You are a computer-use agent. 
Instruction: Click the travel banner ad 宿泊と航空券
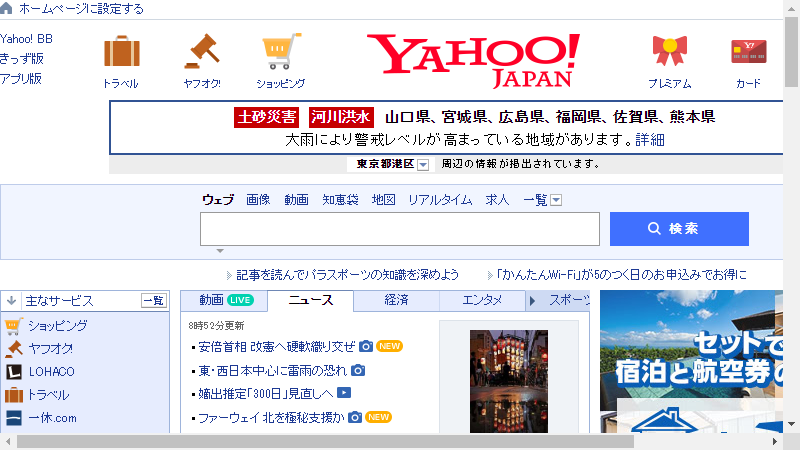[x=691, y=361]
